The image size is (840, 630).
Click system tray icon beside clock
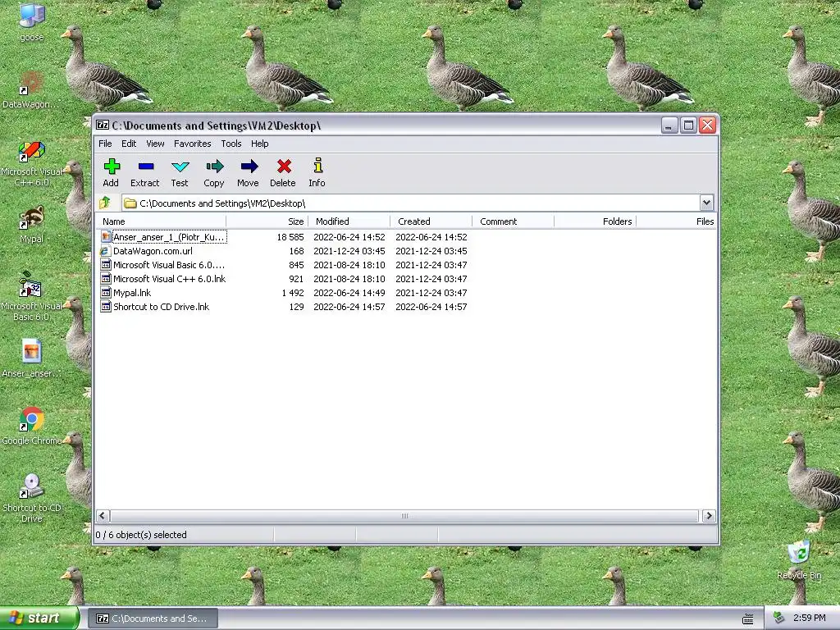pyautogui.click(x=779, y=619)
